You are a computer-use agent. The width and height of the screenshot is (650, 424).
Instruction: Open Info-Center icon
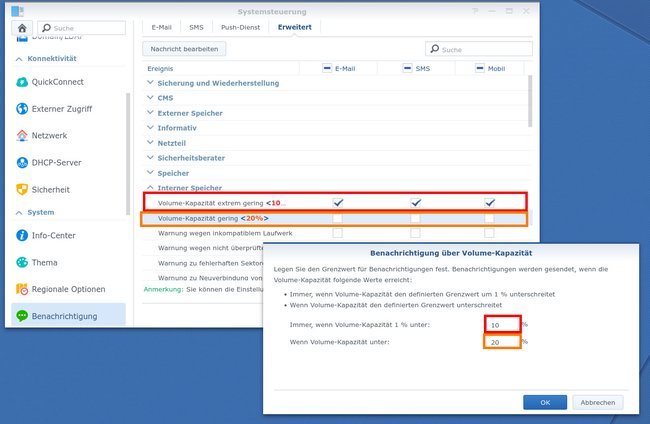[x=22, y=235]
